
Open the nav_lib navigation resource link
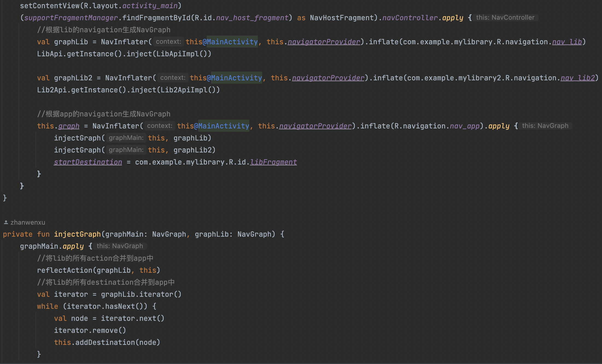click(567, 42)
